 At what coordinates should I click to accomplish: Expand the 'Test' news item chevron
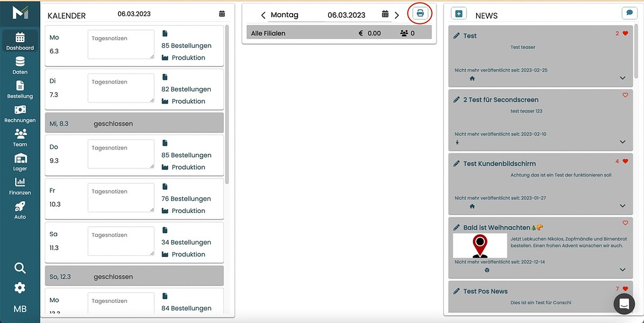point(623,78)
